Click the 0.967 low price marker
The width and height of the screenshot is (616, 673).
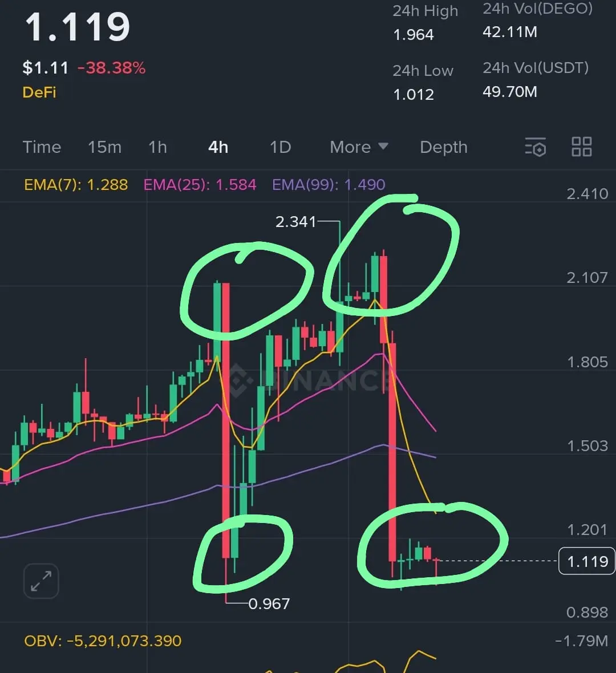(269, 604)
